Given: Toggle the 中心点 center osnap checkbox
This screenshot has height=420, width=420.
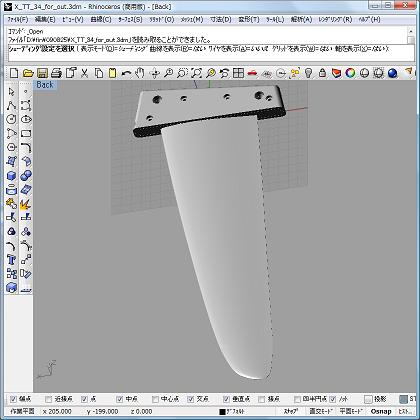Looking at the screenshot, I should pyautogui.click(x=155, y=399).
